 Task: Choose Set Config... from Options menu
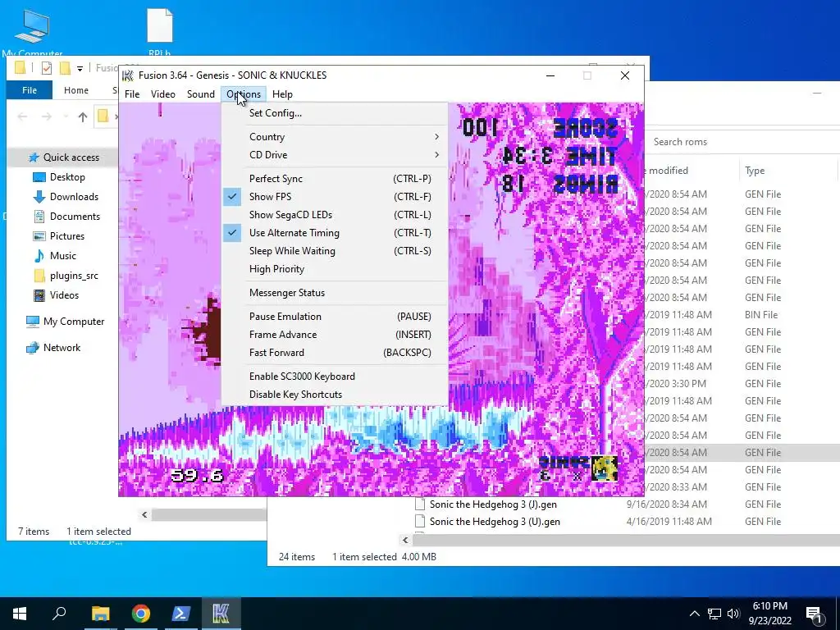335,113
